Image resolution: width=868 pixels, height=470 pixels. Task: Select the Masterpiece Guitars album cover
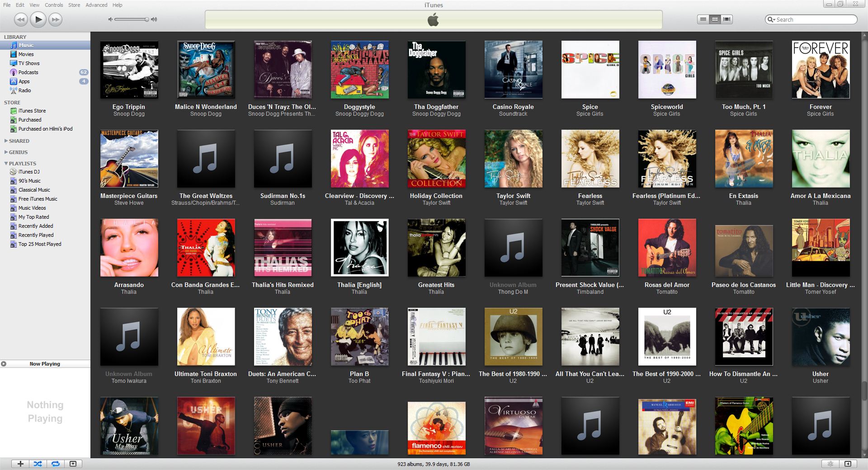tap(129, 159)
